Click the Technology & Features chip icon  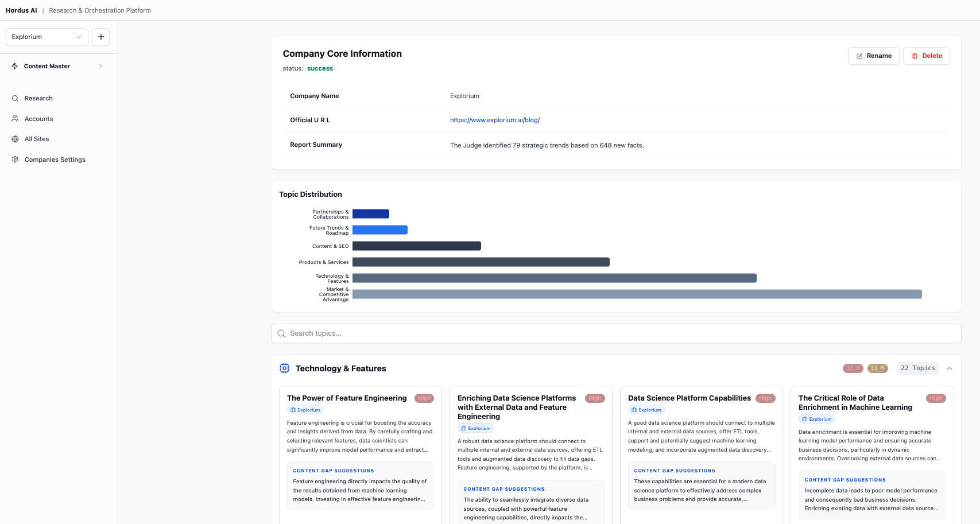tap(285, 368)
